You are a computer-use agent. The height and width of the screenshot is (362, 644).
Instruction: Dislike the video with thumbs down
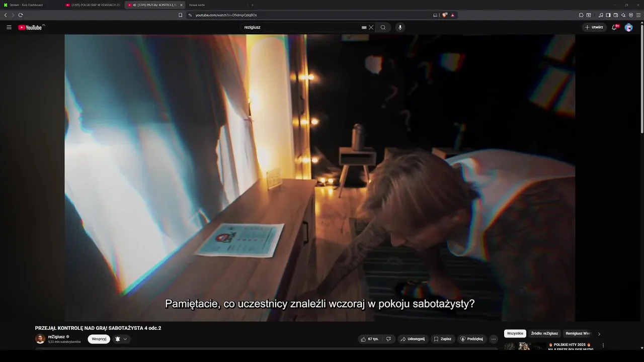click(x=388, y=339)
